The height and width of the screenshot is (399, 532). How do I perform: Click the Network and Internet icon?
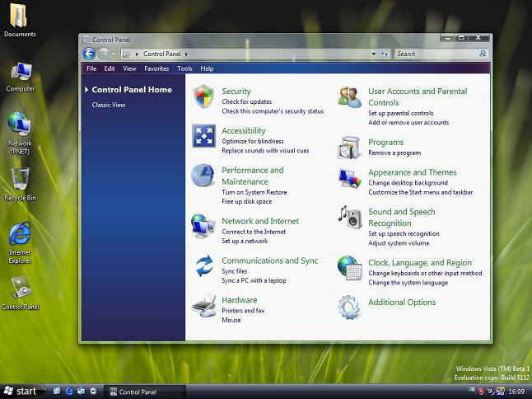tap(203, 224)
